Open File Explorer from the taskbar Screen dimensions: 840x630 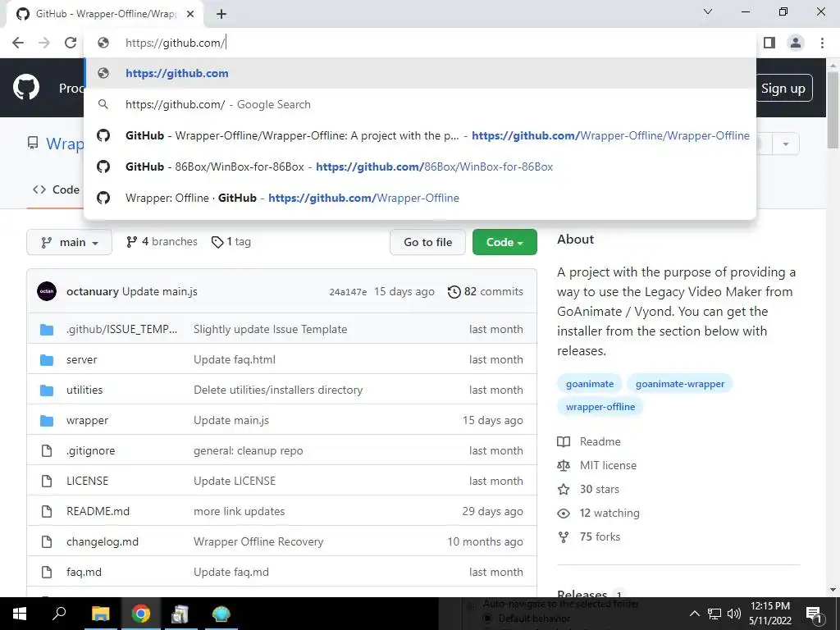click(x=100, y=614)
